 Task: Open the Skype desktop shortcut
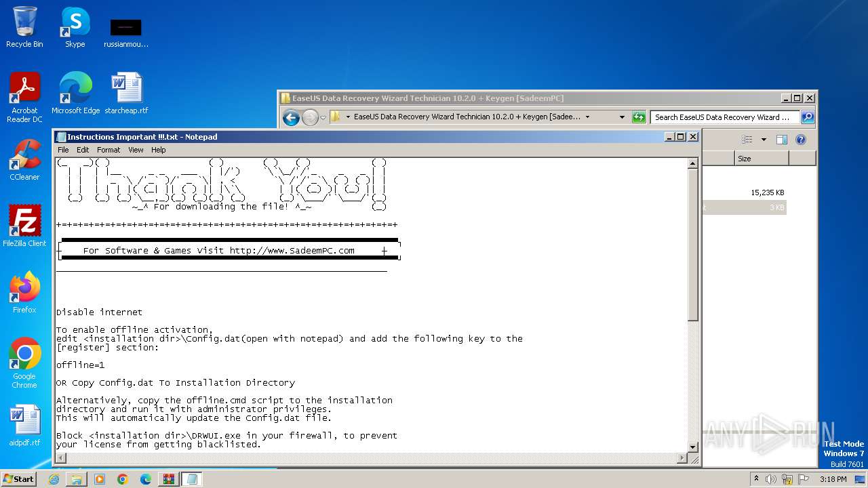coord(75,27)
